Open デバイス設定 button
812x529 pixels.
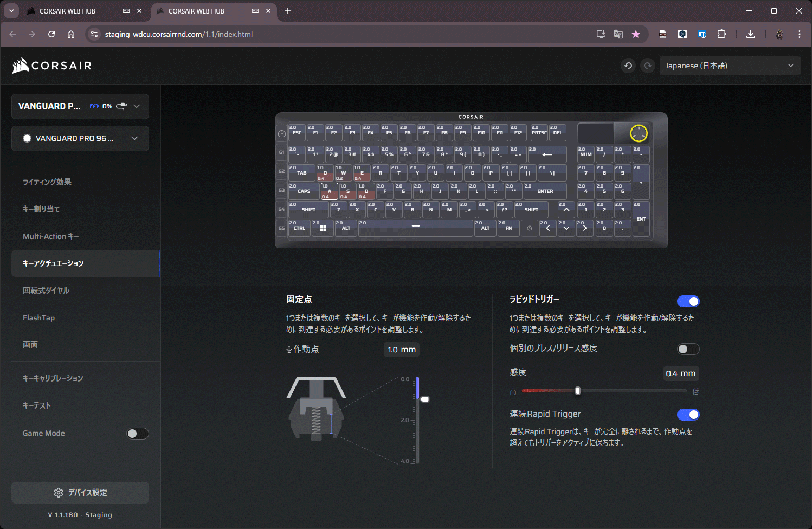pyautogui.click(x=80, y=493)
